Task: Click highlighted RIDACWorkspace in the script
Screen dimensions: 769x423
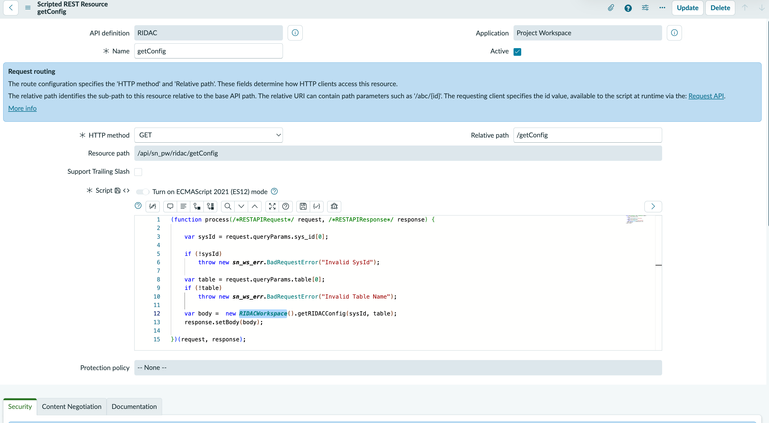Action: point(263,314)
